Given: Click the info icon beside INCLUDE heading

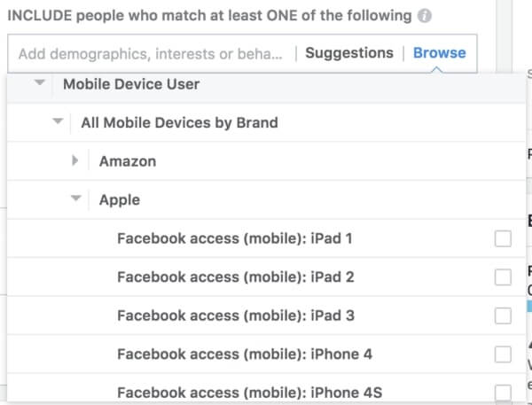Looking at the screenshot, I should tap(424, 16).
